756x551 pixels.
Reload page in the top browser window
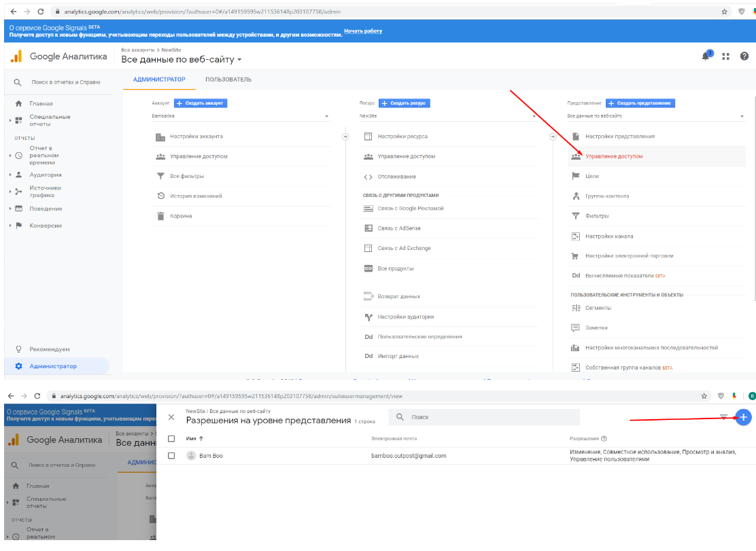click(41, 12)
